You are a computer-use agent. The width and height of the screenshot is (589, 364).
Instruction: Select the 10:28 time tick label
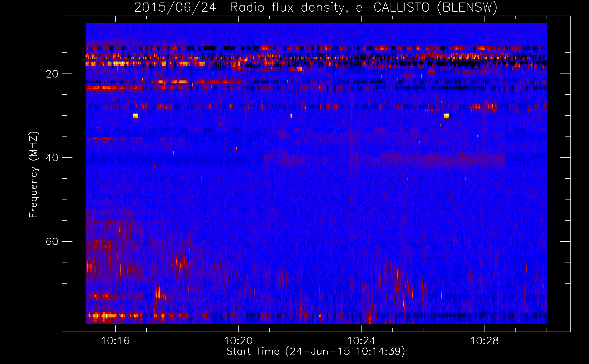point(485,341)
